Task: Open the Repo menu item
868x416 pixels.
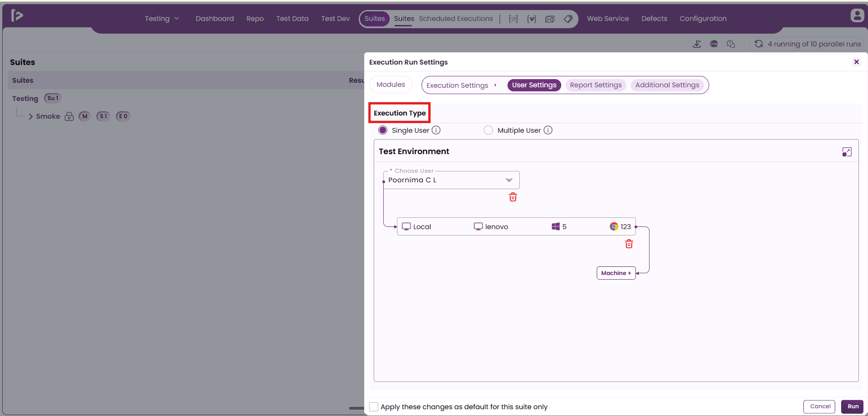Action: (x=255, y=19)
